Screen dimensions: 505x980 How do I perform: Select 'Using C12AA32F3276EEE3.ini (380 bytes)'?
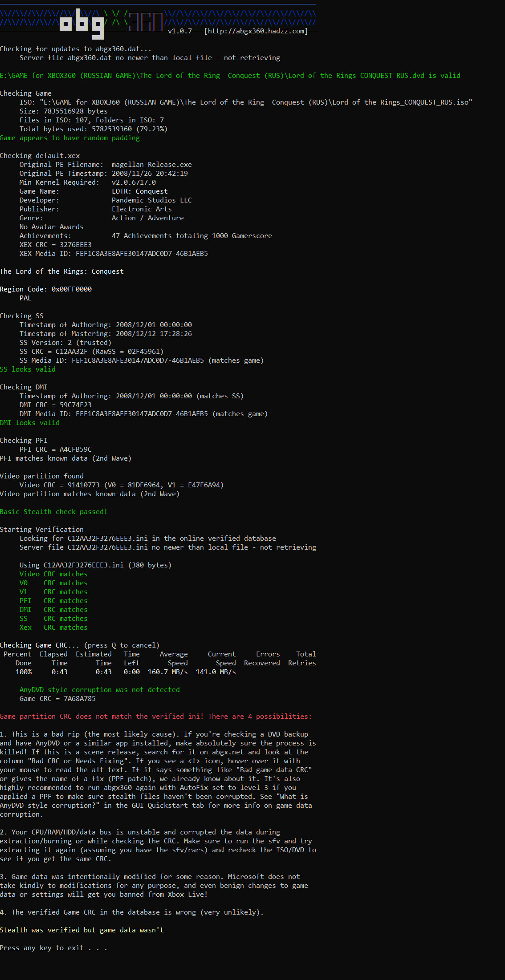pos(95,565)
